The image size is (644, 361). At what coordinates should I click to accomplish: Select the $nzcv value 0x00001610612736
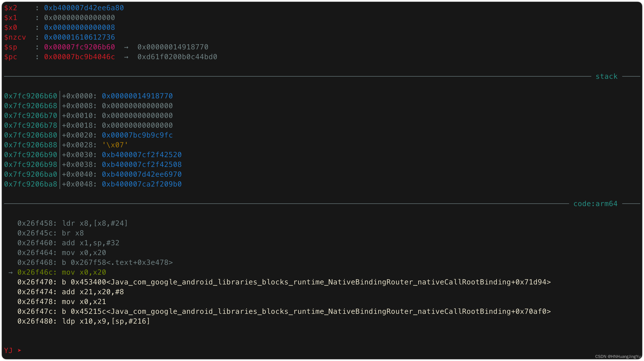coord(79,37)
